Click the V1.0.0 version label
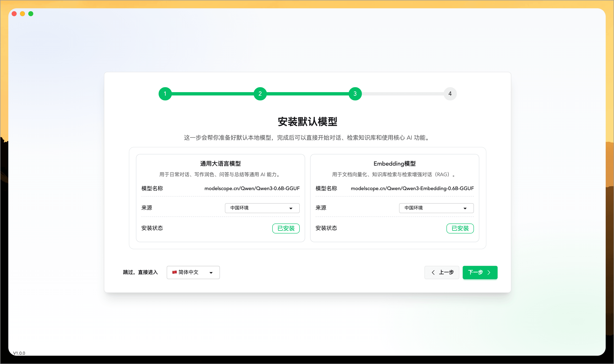This screenshot has height=364, width=614. point(19,353)
